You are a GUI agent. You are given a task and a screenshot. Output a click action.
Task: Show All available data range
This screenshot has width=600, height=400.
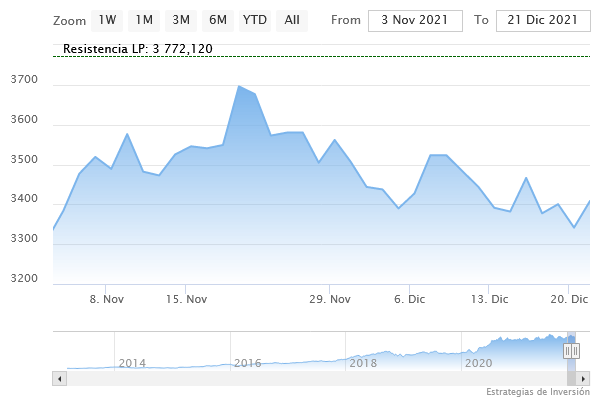(x=292, y=20)
